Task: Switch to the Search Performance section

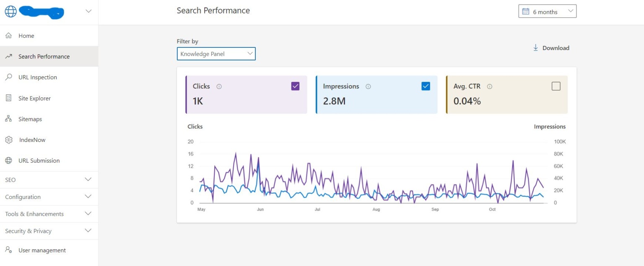Action: pyautogui.click(x=44, y=56)
